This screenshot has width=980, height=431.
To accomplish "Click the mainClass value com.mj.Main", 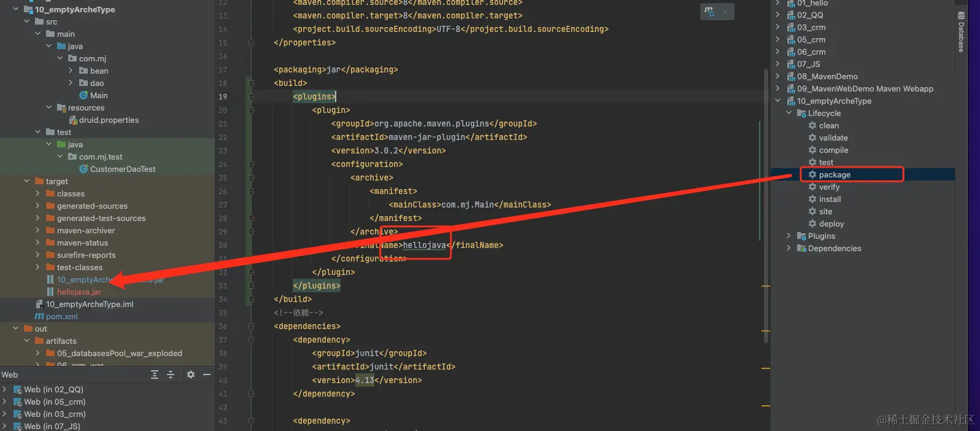I will 467,205.
